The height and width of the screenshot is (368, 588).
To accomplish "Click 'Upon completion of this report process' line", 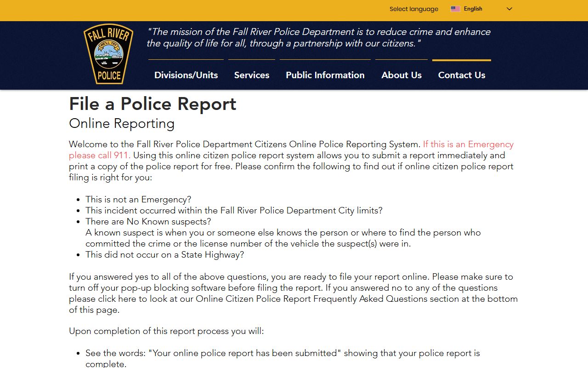I will coord(166,331).
